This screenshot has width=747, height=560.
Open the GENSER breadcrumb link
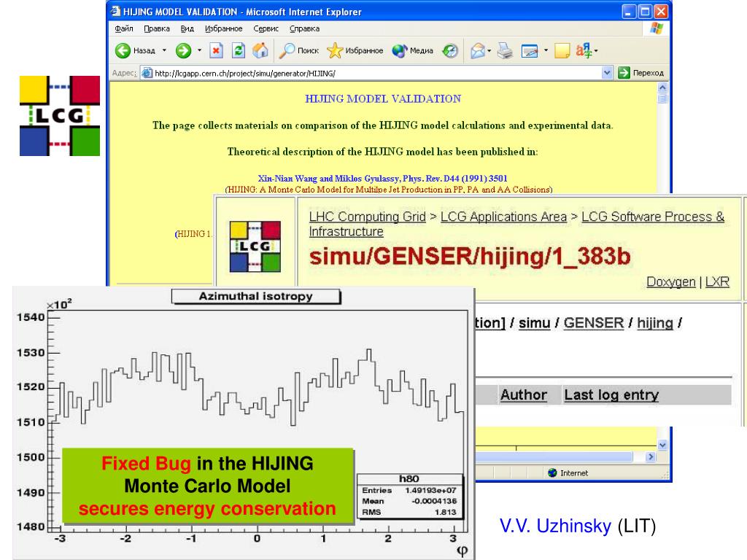tap(594, 323)
